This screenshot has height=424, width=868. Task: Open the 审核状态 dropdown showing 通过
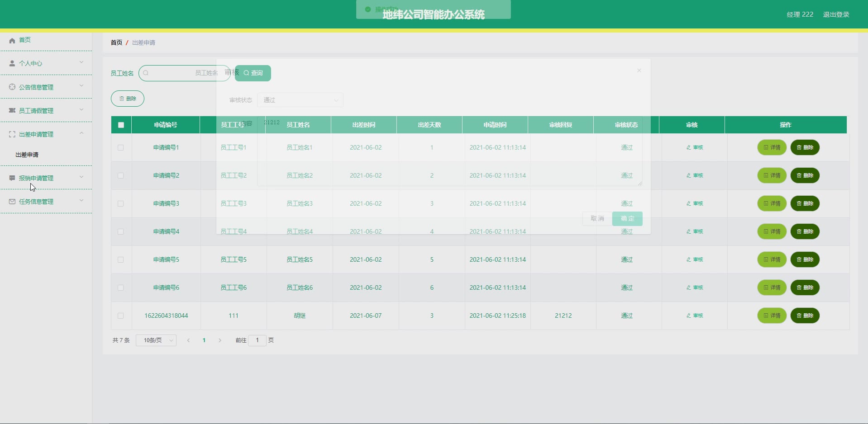(x=300, y=100)
